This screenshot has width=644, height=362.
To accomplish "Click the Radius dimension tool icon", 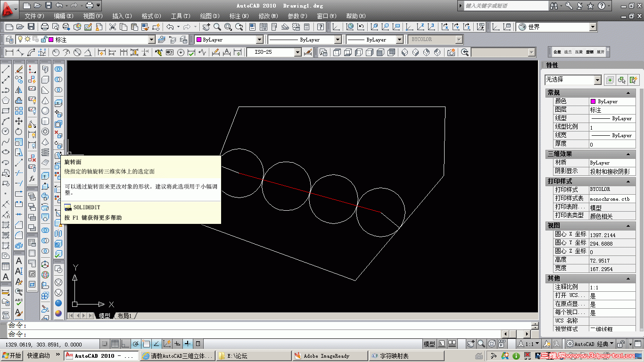I will pos(56,52).
